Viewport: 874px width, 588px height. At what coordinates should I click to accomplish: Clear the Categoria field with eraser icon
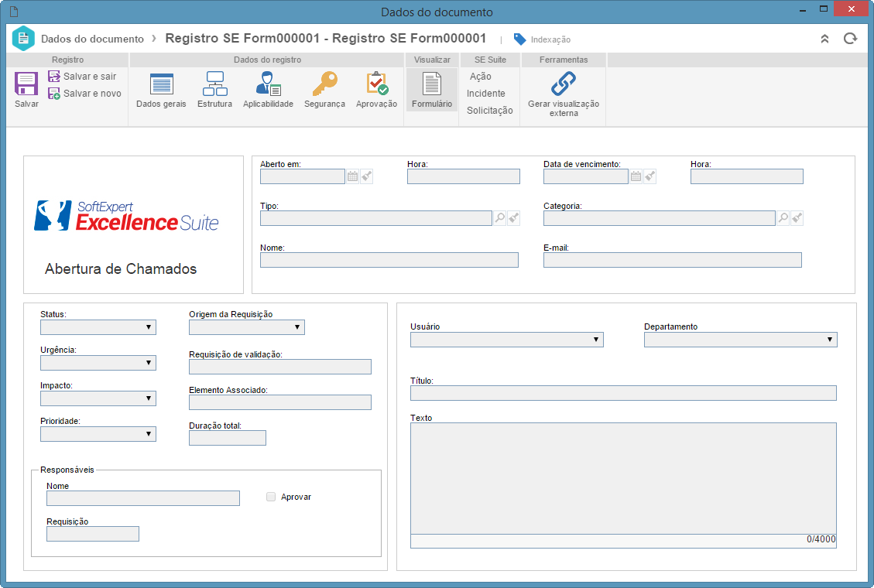pos(797,218)
